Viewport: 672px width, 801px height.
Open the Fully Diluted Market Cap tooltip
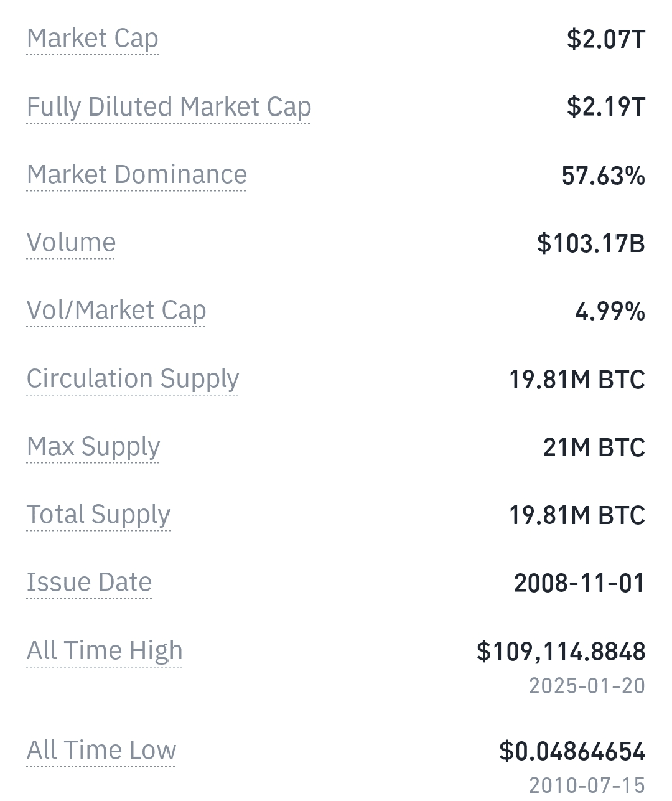[169, 106]
